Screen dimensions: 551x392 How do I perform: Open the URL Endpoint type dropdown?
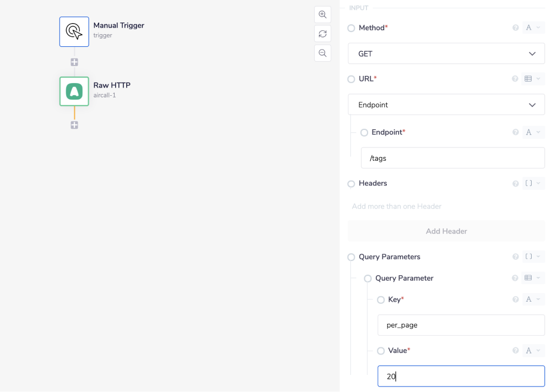point(446,105)
